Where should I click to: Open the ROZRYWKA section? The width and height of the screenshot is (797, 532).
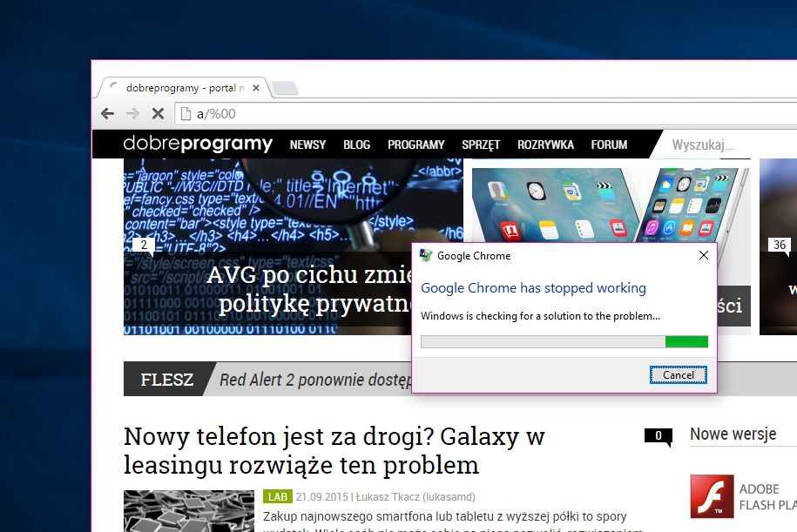pos(545,145)
